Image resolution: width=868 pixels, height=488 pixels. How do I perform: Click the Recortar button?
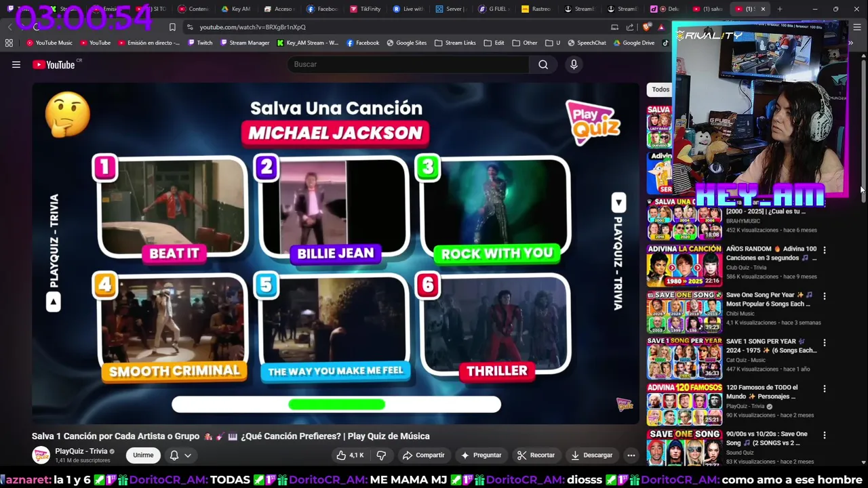click(x=536, y=455)
